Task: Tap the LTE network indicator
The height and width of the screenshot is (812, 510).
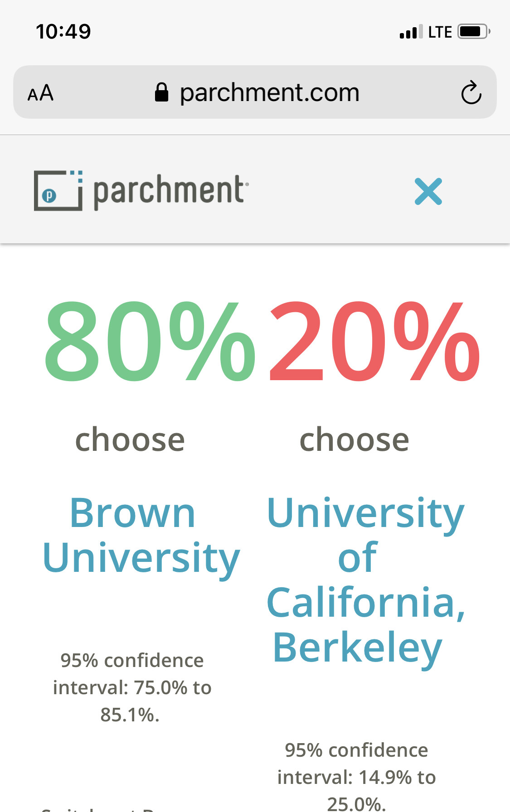Action: (x=440, y=32)
